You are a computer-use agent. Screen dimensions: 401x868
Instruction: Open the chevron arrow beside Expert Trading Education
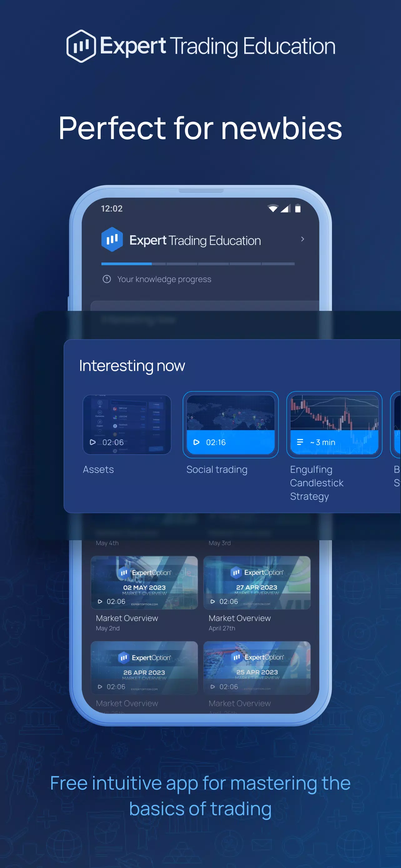pos(302,239)
